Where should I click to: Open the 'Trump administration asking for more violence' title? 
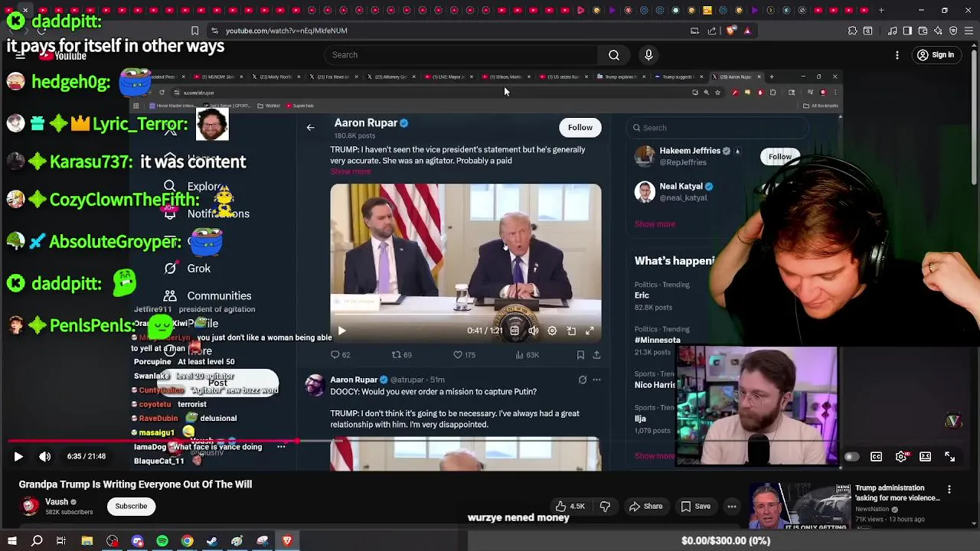897,493
